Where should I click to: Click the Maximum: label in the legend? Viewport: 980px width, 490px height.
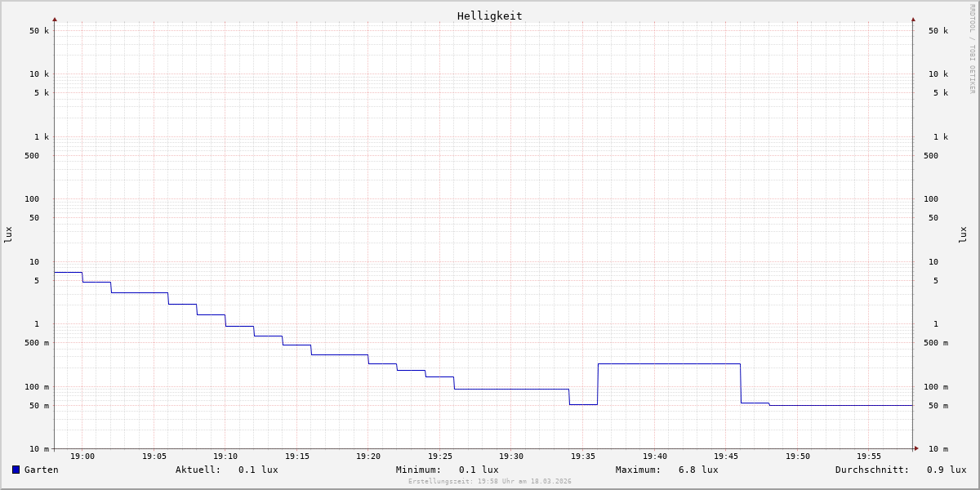(x=639, y=470)
